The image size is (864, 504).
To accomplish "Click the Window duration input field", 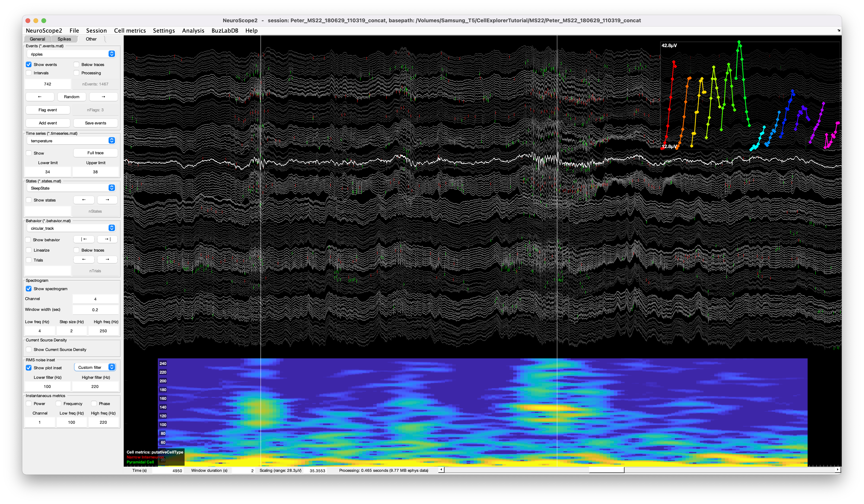I will pos(243,471).
